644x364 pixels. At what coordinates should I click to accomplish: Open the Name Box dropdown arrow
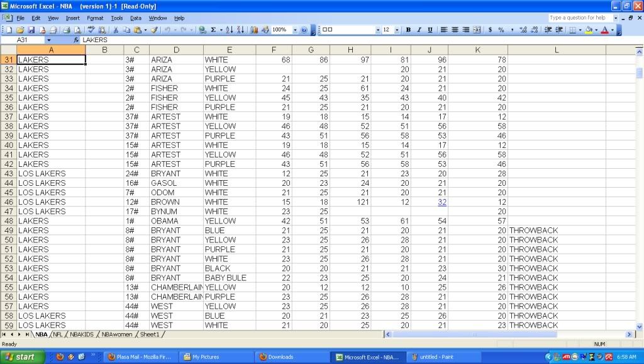(49, 40)
